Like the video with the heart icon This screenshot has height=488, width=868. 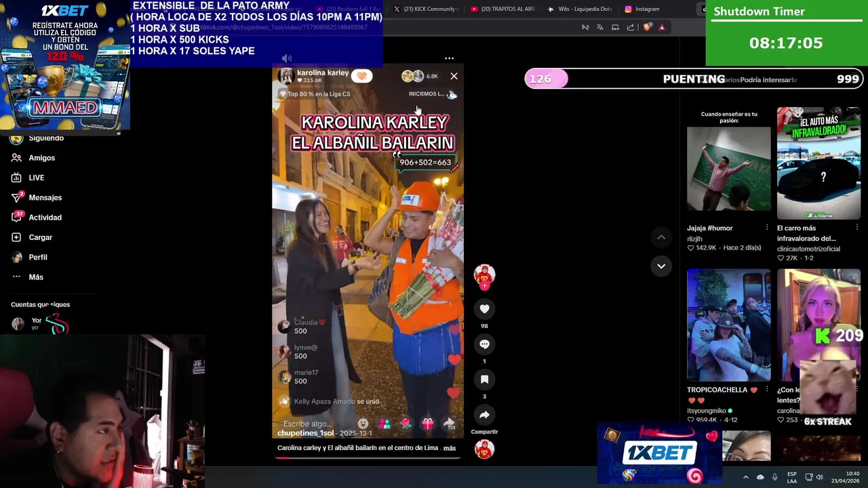point(484,309)
